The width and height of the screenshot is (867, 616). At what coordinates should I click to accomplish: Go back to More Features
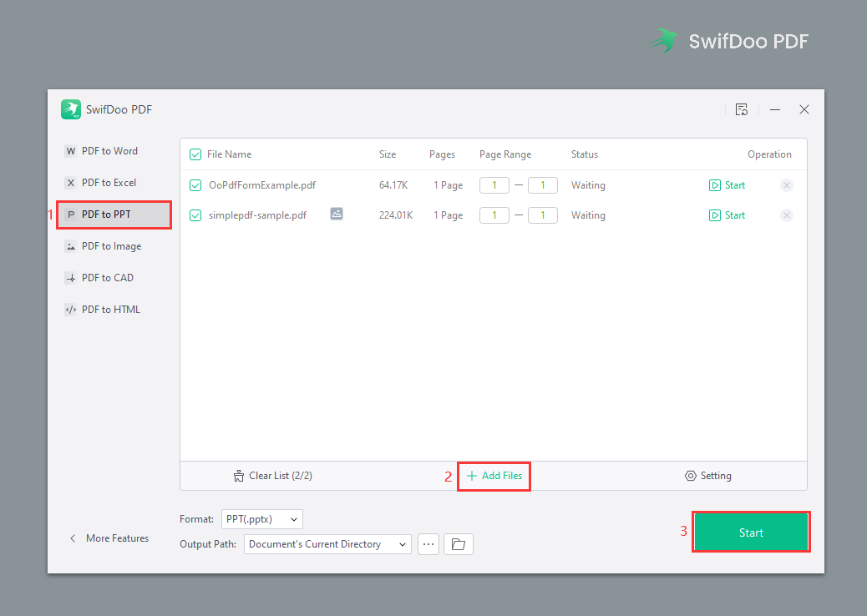[x=109, y=538]
